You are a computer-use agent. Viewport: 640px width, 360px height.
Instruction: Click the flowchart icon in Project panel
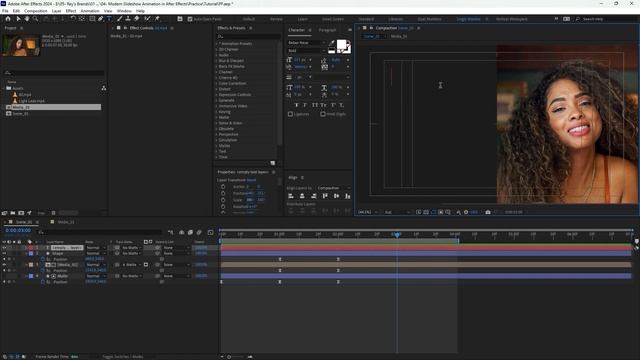(x=104, y=88)
